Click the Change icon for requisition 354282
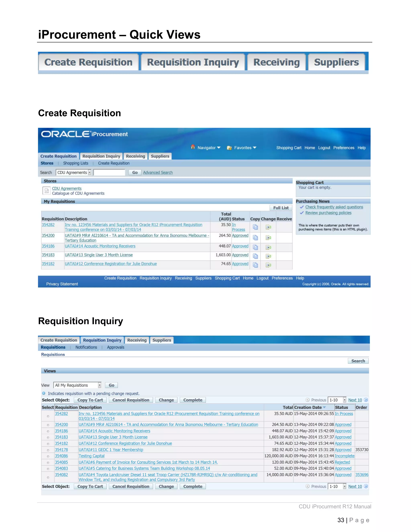The image size is (411, 532). coord(268,227)
